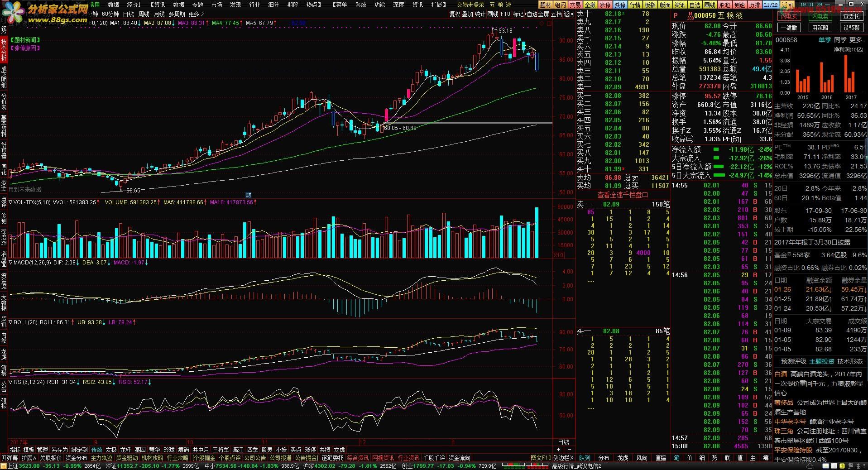Click the 全撤 toolbar button
868x470 pixels.
590,5
